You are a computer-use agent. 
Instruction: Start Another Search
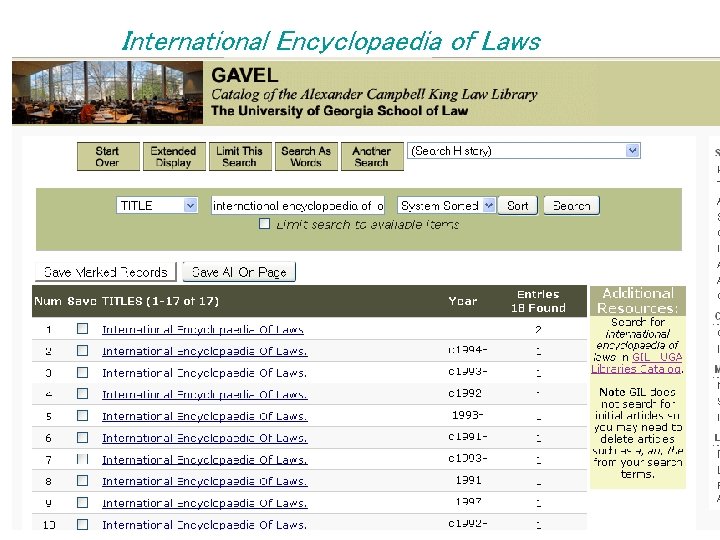coord(372,157)
